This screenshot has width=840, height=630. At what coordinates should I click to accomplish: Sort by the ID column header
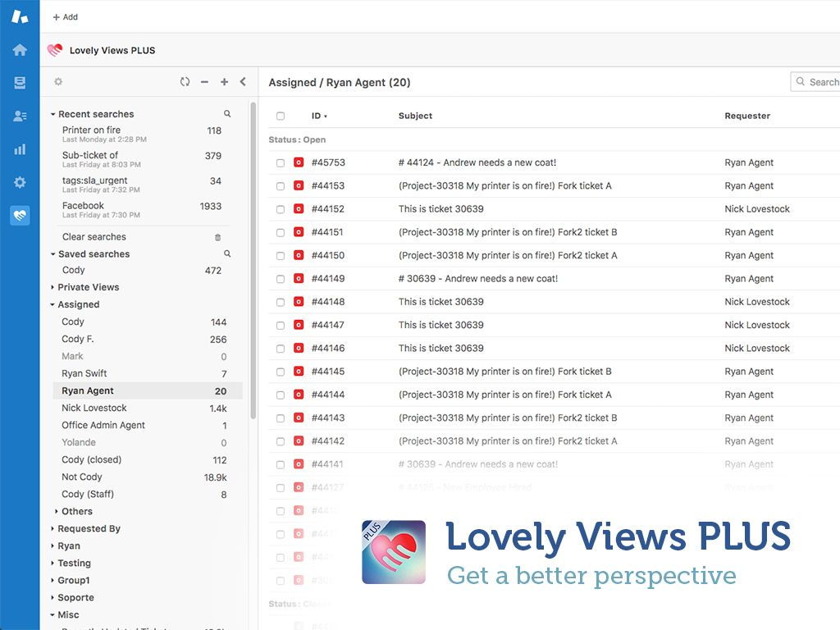click(x=318, y=116)
